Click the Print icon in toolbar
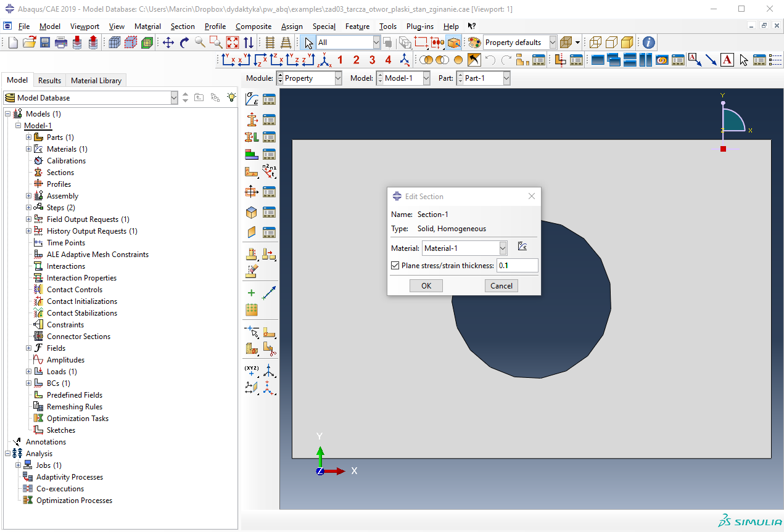 61,43
